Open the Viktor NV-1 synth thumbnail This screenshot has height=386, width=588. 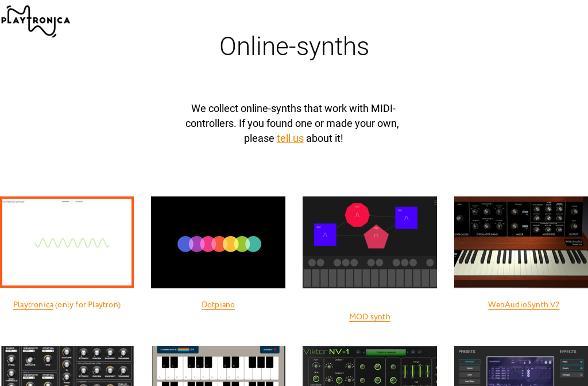(370, 366)
